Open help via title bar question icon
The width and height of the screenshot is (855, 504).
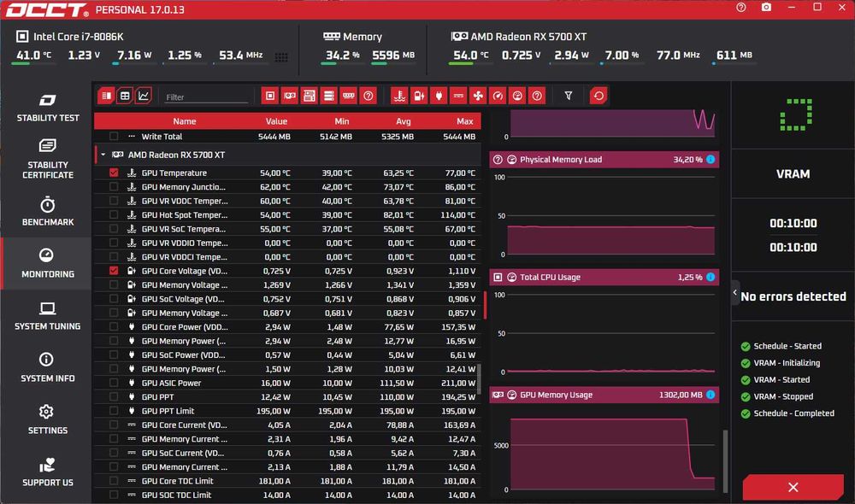pos(741,8)
